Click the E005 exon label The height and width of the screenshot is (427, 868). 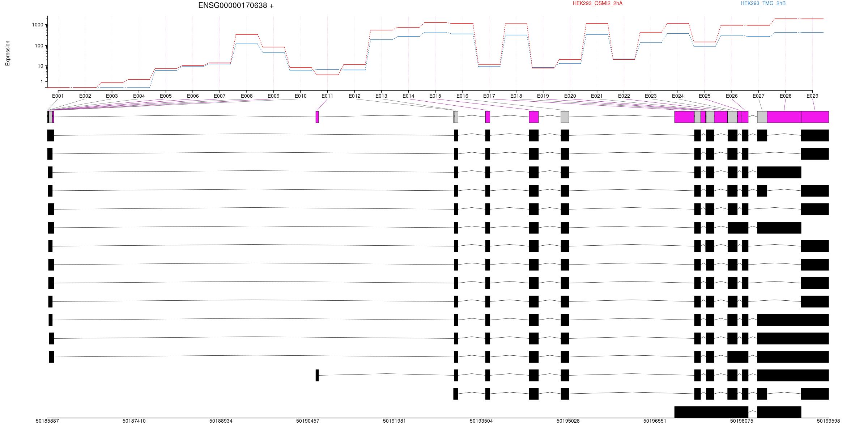166,96
